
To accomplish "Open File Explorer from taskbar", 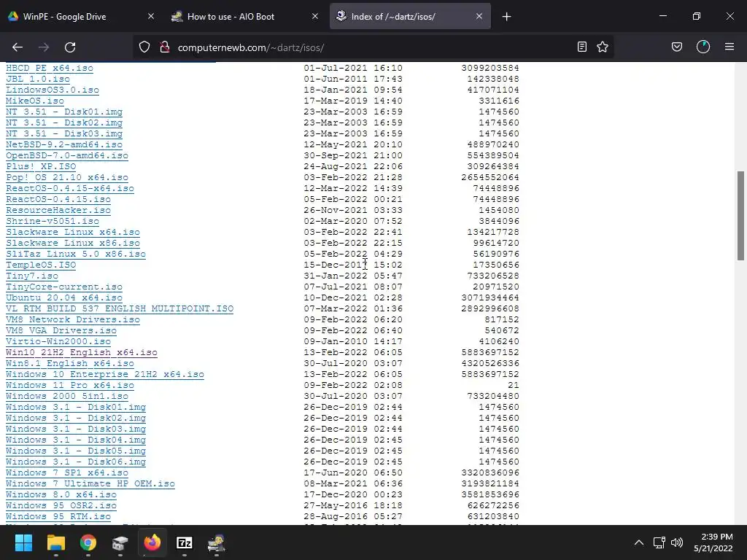I will (55, 542).
